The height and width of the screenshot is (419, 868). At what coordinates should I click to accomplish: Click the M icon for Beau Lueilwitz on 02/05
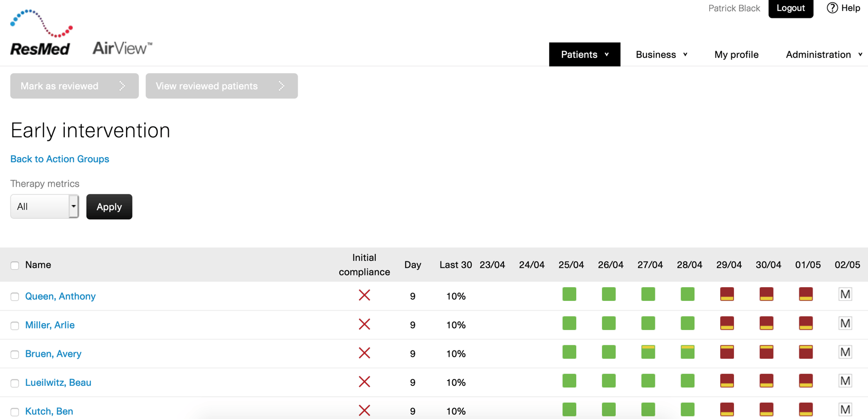845,381
